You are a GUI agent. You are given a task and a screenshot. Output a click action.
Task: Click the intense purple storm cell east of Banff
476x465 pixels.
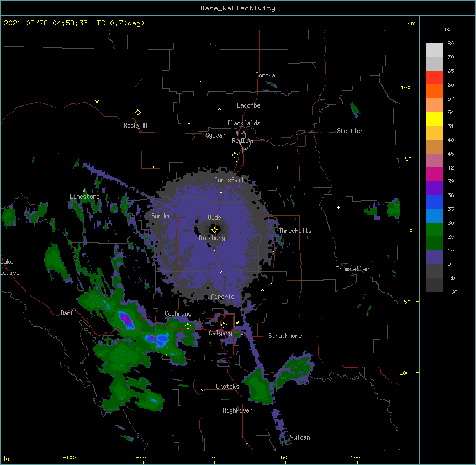click(126, 319)
